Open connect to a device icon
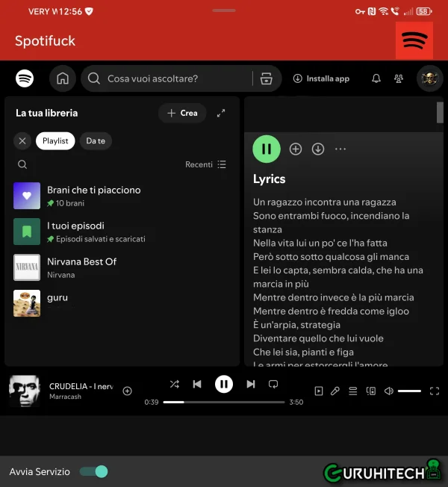This screenshot has height=487, width=448. (371, 391)
